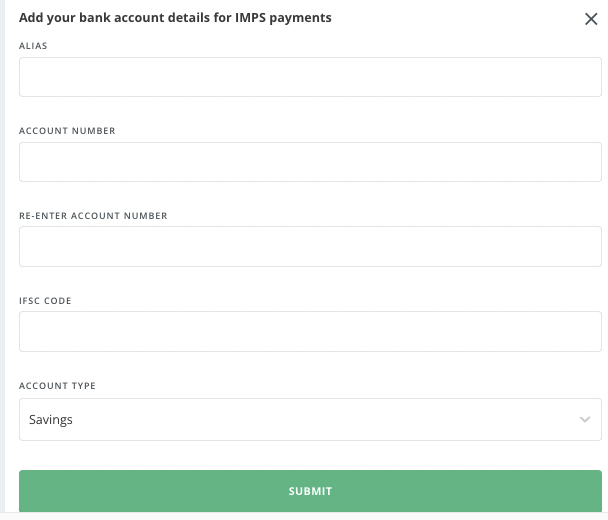The width and height of the screenshot is (608, 520).
Task: Close the IMPS bank details dialog
Action: tap(591, 19)
